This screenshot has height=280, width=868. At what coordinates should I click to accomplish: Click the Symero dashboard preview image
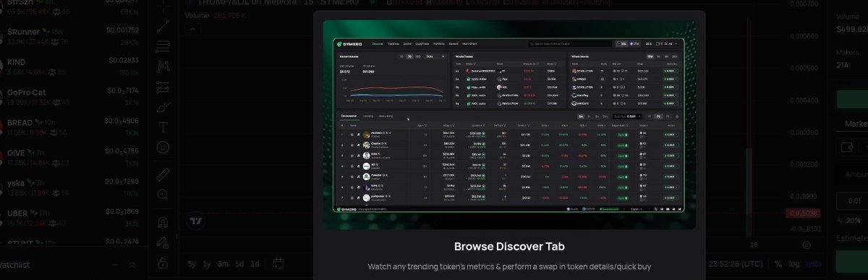pos(509,125)
